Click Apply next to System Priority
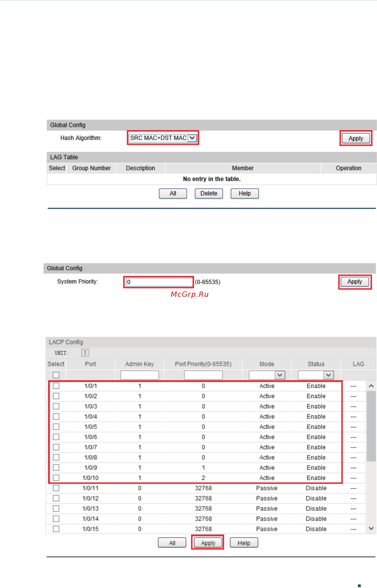The height and width of the screenshot is (588, 377). (355, 282)
